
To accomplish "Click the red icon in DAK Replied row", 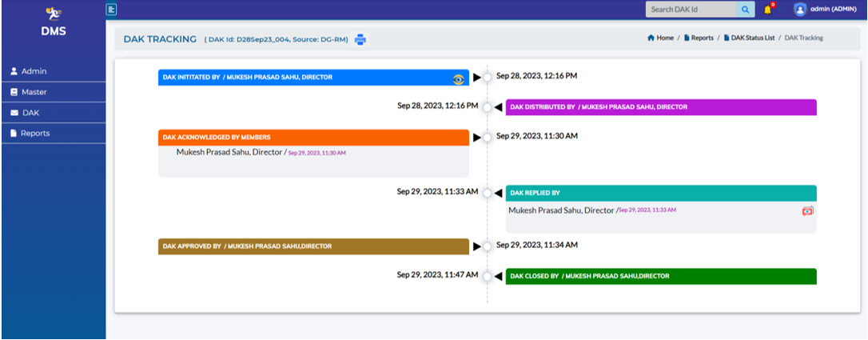I will (807, 210).
